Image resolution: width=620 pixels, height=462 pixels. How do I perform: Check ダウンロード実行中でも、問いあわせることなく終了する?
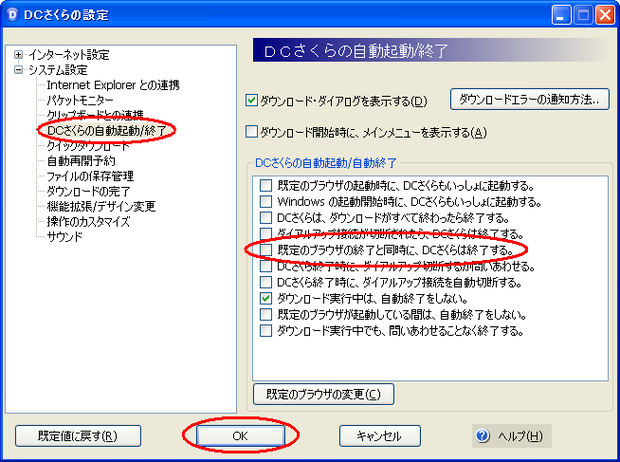pyautogui.click(x=266, y=331)
